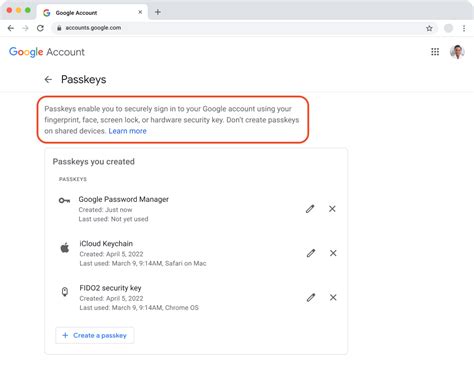The image size is (474, 387).
Task: Select the Google Account browser tab
Action: tap(92, 12)
